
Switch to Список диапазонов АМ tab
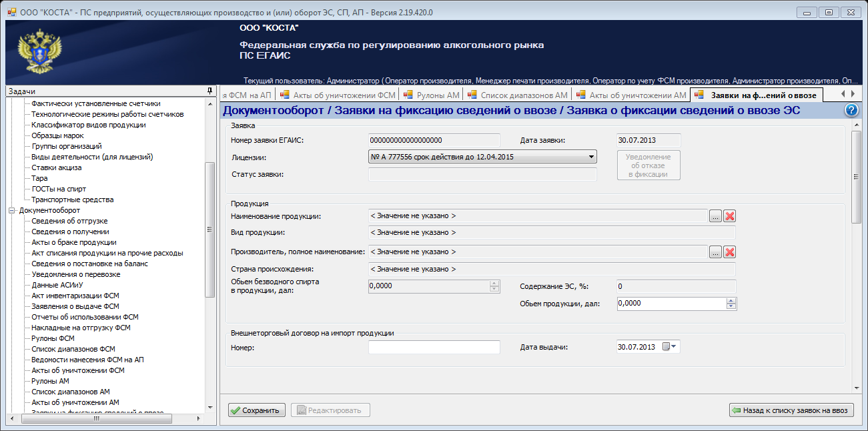(x=517, y=95)
